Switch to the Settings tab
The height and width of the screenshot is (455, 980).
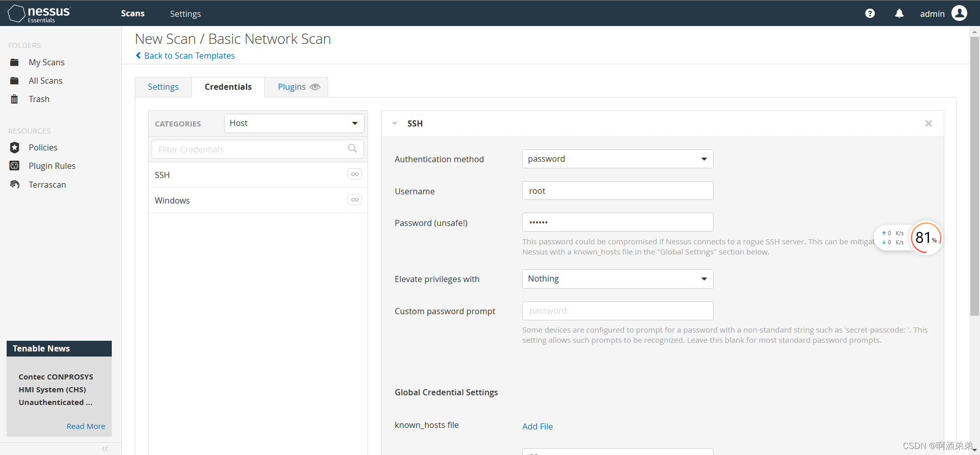163,87
